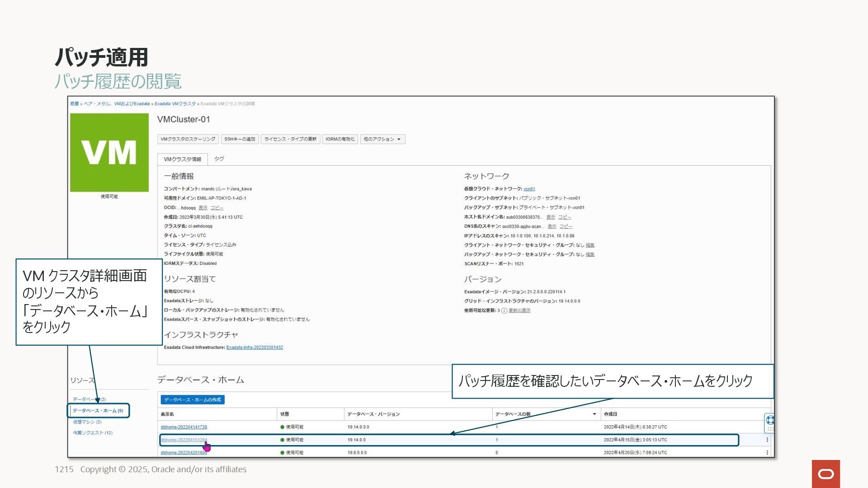The height and width of the screenshot is (488, 868).
Task: Click green status dot of dbhome-202204141738
Action: pos(282,427)
